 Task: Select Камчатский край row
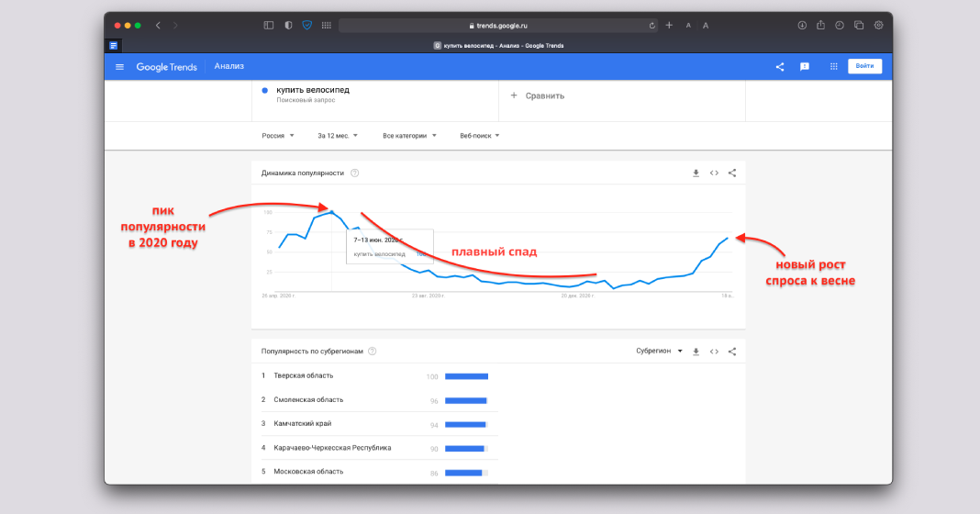[x=379, y=424]
